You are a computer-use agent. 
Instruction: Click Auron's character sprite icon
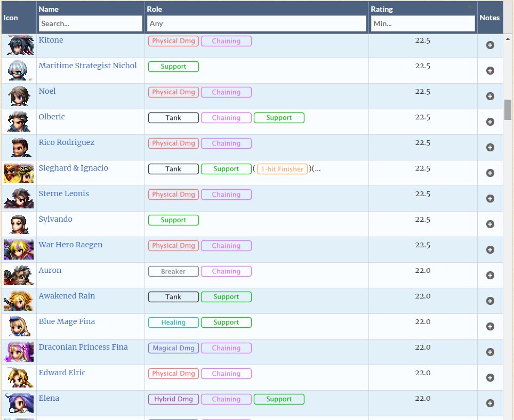click(19, 275)
